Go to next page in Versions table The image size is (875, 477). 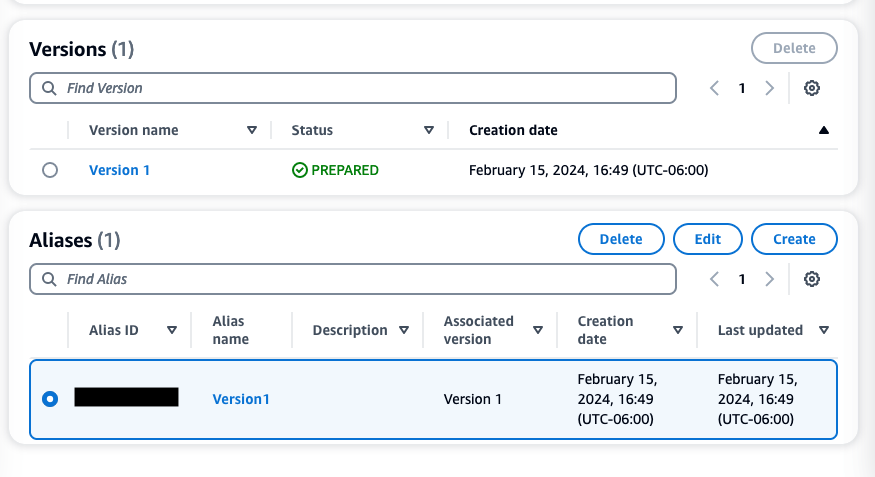click(769, 88)
